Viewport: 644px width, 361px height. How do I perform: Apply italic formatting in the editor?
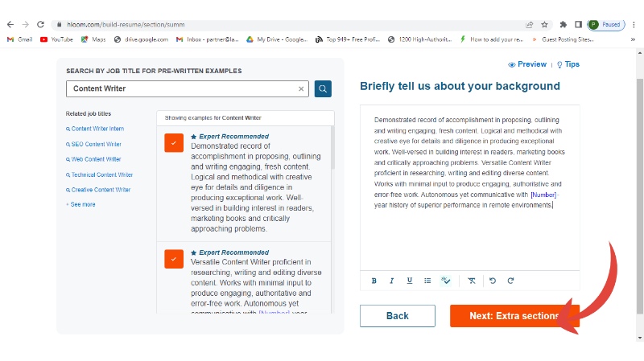click(x=392, y=281)
